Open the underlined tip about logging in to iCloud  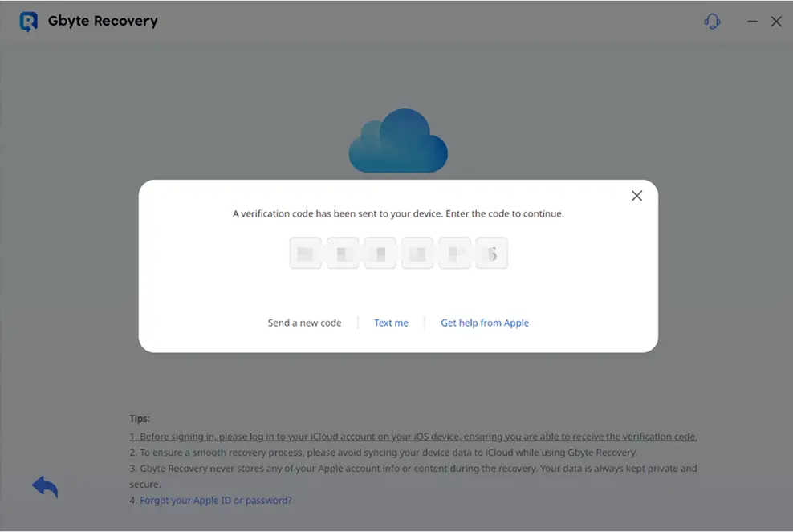413,437
